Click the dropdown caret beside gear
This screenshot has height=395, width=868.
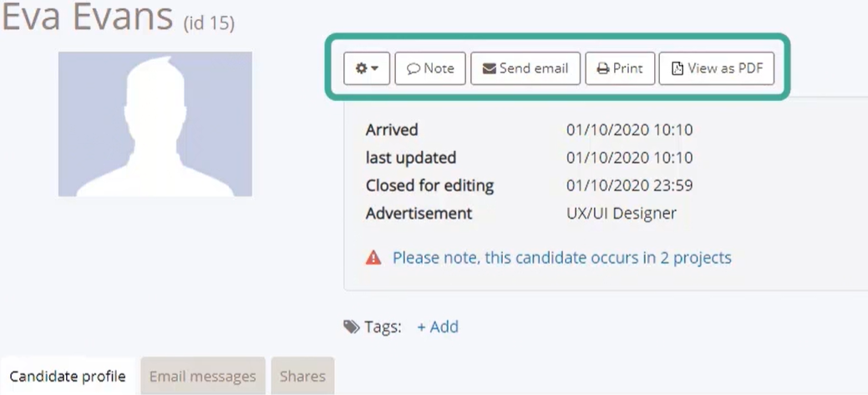point(375,68)
